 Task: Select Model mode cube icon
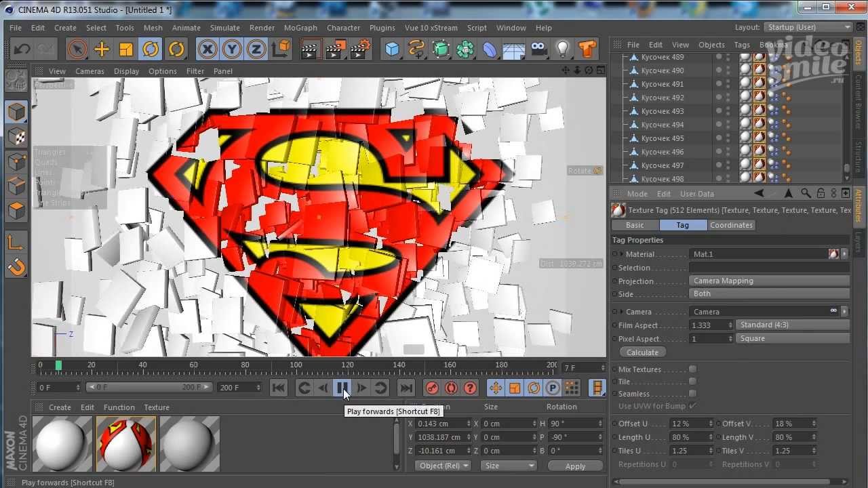pyautogui.click(x=16, y=112)
